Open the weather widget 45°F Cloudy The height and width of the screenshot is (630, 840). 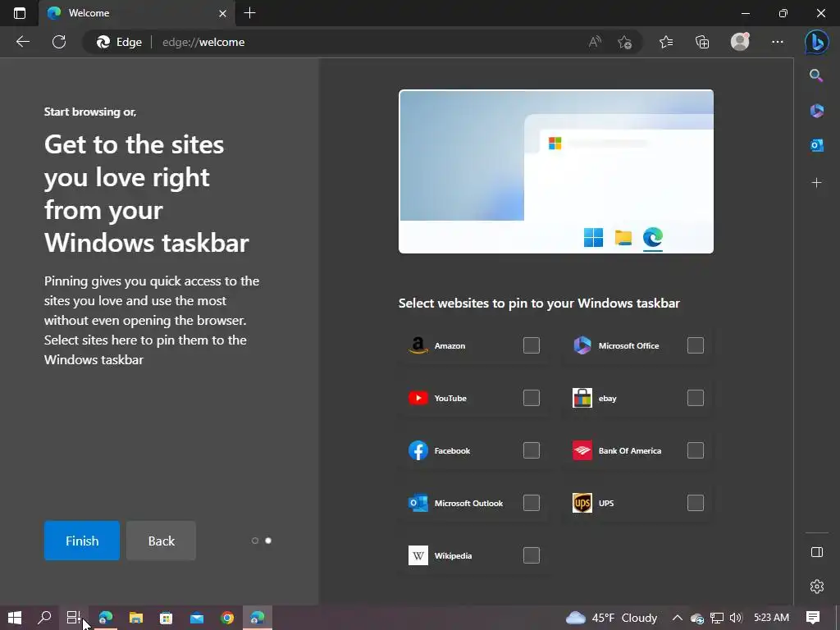coord(611,618)
